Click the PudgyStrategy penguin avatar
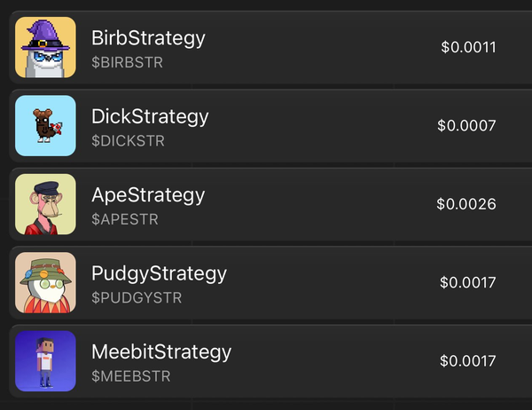532x410 pixels. 45,282
